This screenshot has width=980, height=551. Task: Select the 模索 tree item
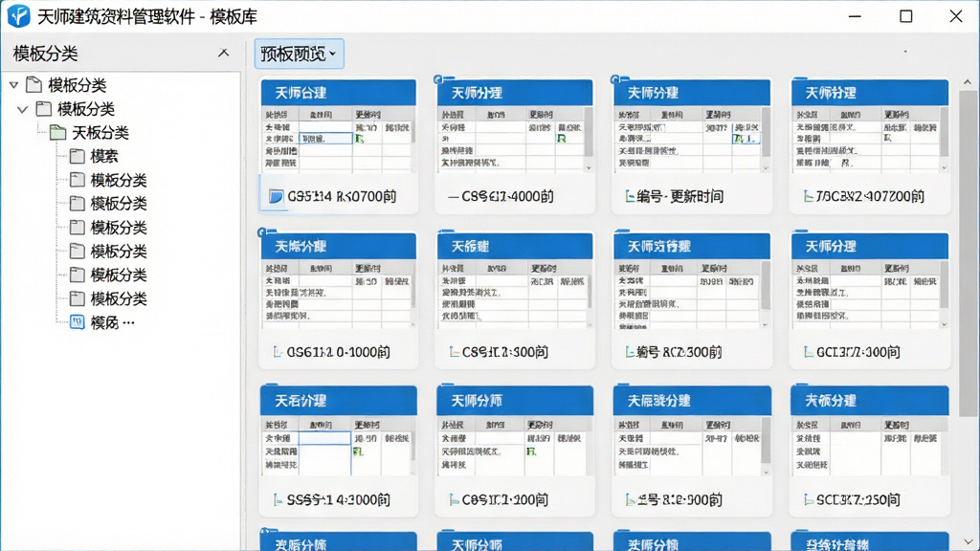tap(103, 156)
